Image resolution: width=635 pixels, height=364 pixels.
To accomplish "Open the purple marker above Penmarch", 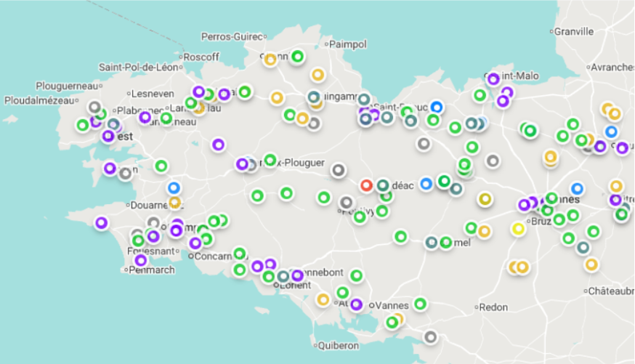I will (140, 260).
